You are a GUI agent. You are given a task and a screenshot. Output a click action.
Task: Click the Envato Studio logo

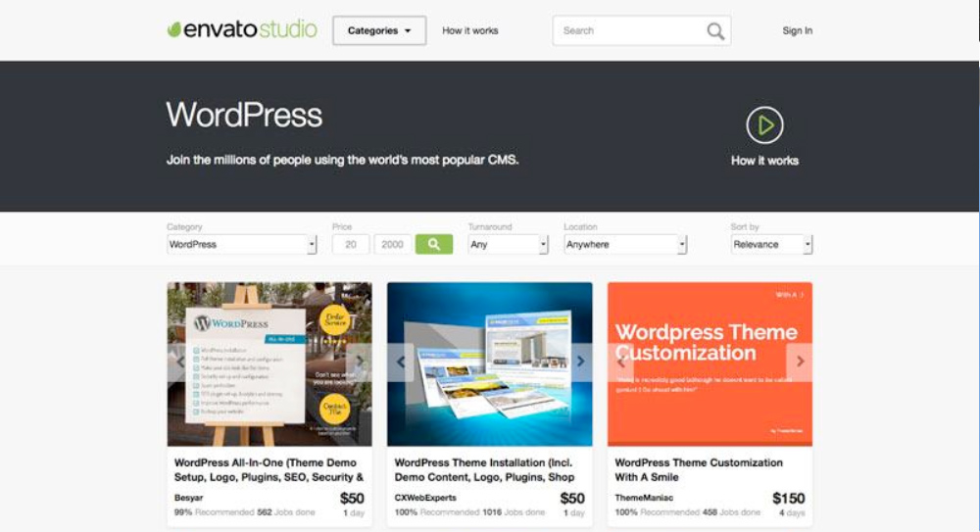click(242, 29)
